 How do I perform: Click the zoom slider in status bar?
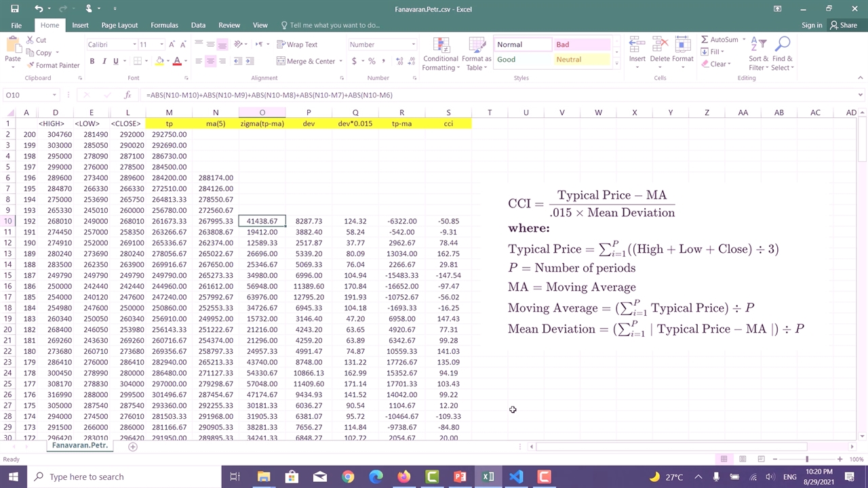click(807, 459)
